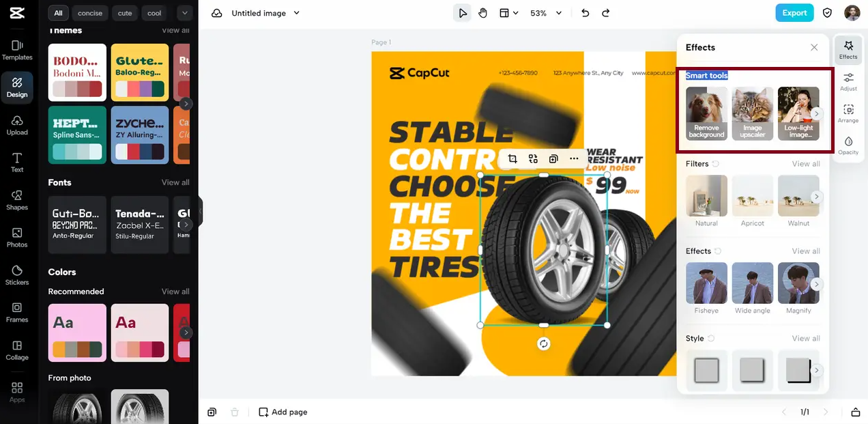Viewport: 868px width, 424px height.
Task: Click the Add page button
Action: pos(283,412)
